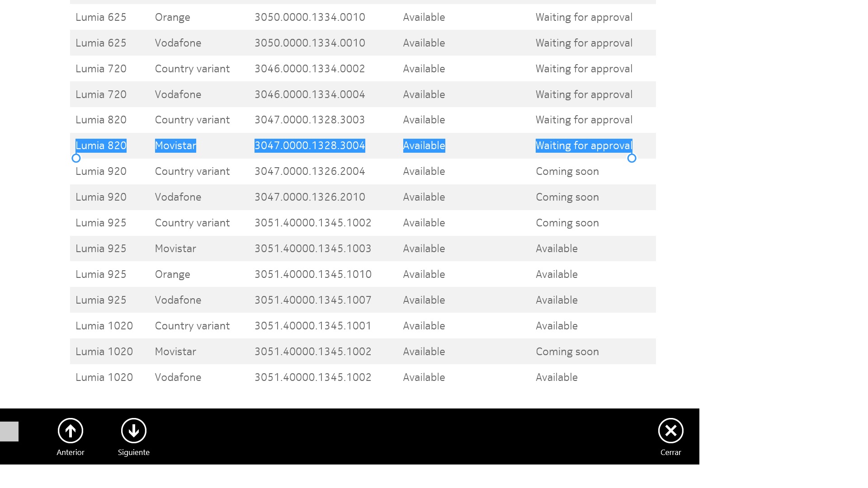Click version 3051.40000.1345.1010
868x488 pixels.
tap(313, 274)
